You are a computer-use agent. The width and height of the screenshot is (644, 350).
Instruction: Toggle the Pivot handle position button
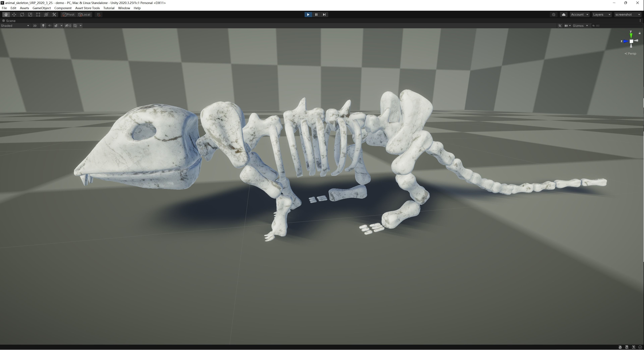point(68,15)
